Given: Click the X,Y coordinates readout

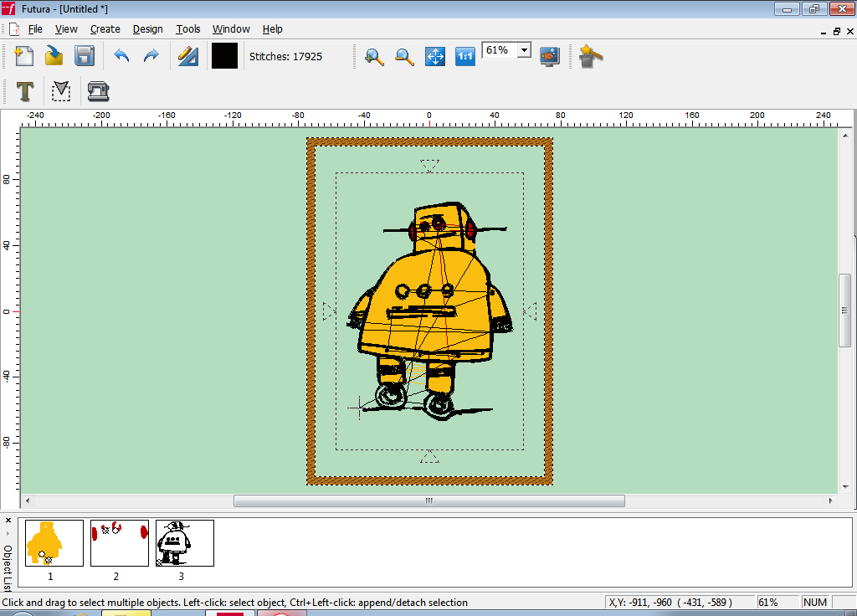Looking at the screenshot, I should (670, 603).
